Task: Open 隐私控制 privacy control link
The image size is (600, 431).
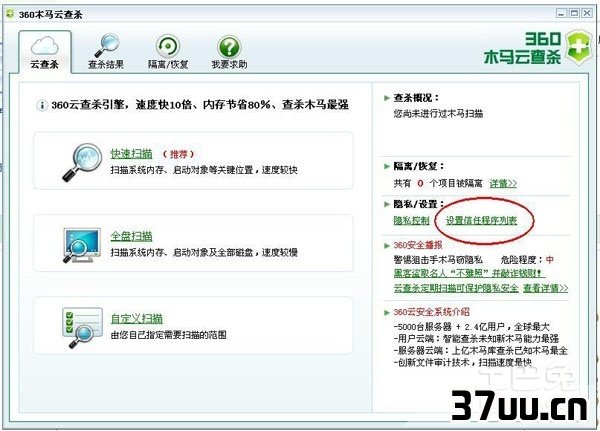Action: pyautogui.click(x=411, y=220)
